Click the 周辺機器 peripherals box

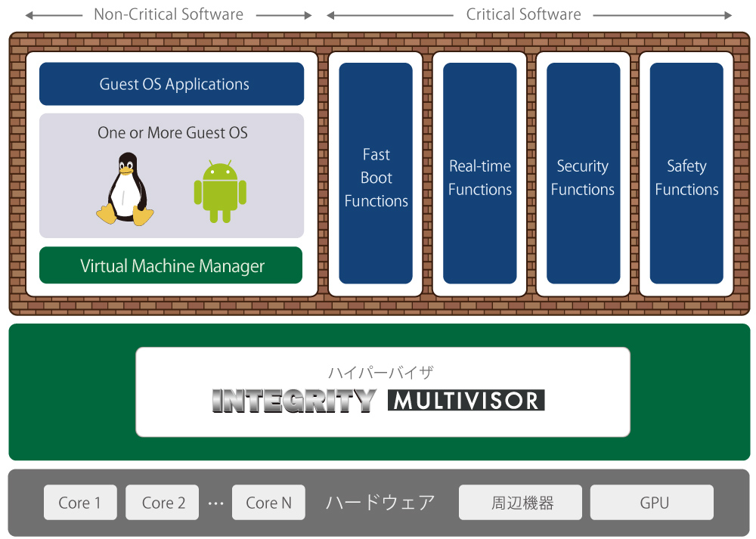click(x=521, y=503)
